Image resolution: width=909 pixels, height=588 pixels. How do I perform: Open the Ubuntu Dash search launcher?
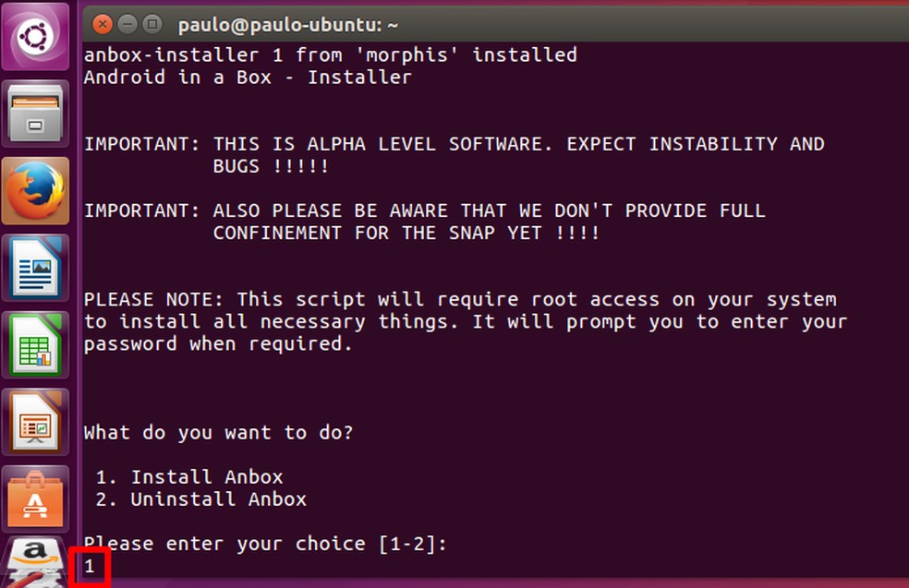pos(36,37)
